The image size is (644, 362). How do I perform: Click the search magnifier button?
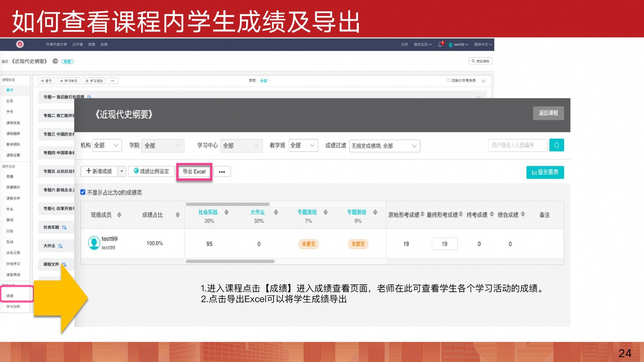tap(556, 145)
